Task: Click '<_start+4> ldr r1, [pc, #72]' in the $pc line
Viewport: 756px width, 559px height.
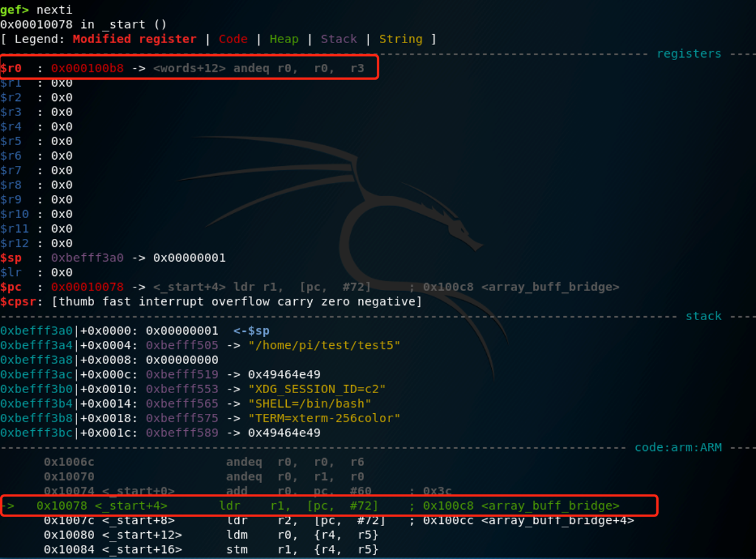Action: [x=262, y=287]
